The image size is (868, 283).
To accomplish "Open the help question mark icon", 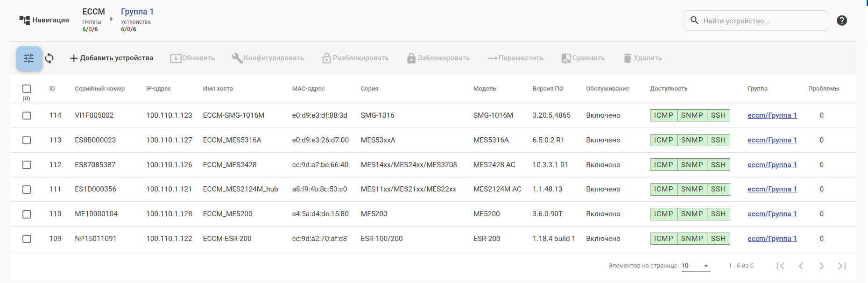I will coord(842,21).
